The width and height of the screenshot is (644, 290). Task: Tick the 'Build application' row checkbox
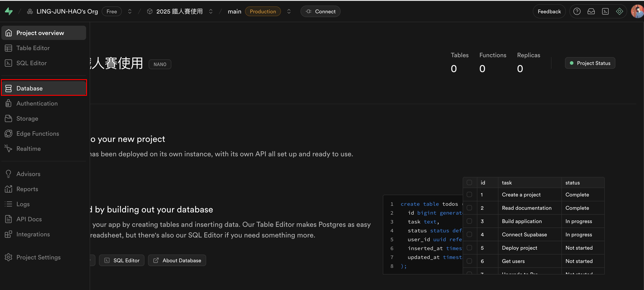click(469, 221)
